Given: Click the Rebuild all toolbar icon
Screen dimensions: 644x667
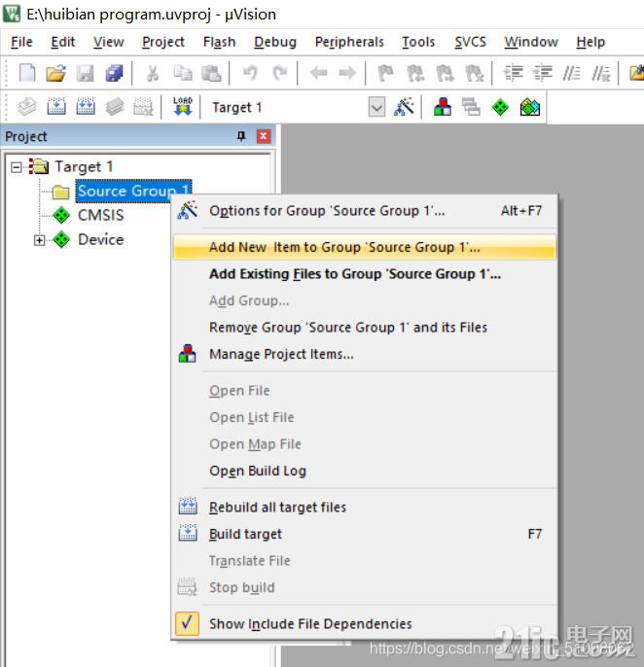Looking at the screenshot, I should point(86,106).
